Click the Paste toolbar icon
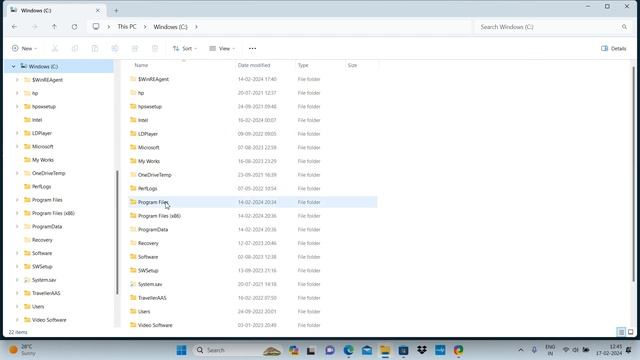The image size is (640, 360). 95,49
